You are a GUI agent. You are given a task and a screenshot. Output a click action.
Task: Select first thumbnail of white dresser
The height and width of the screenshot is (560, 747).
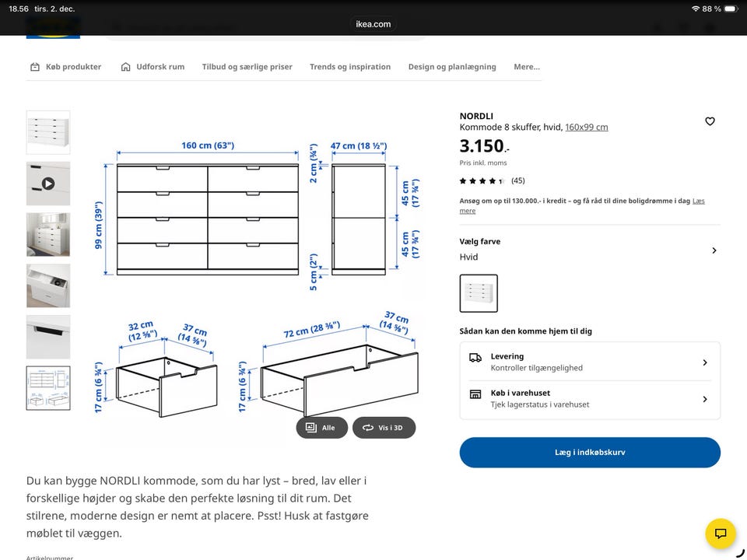point(48,132)
